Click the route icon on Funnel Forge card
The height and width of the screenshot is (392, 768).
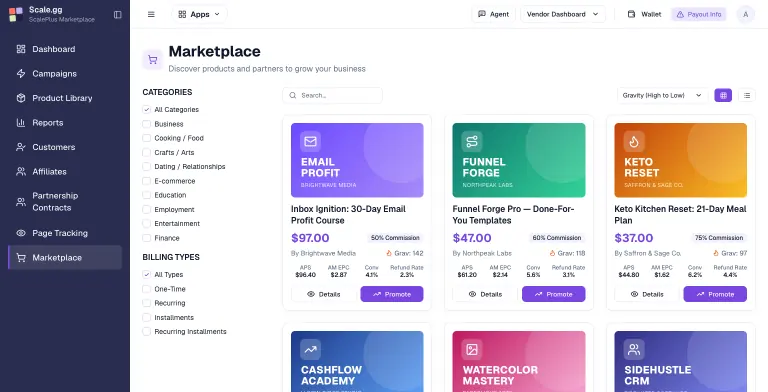472,142
